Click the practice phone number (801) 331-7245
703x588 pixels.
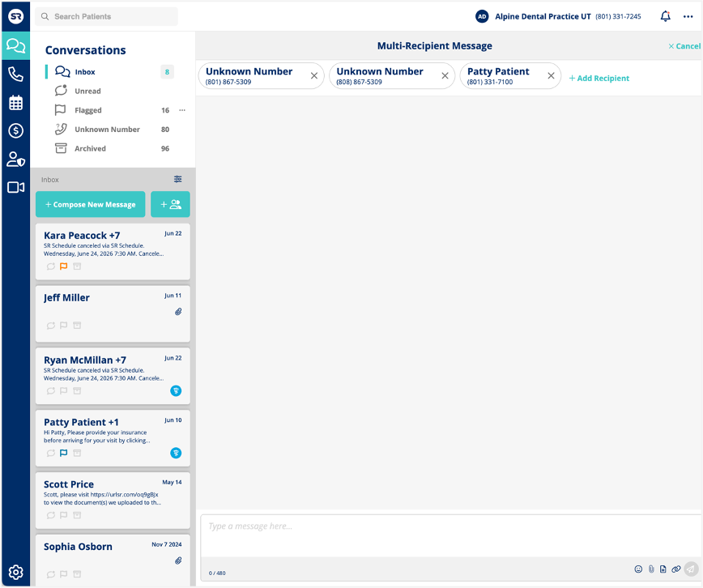pyautogui.click(x=618, y=16)
